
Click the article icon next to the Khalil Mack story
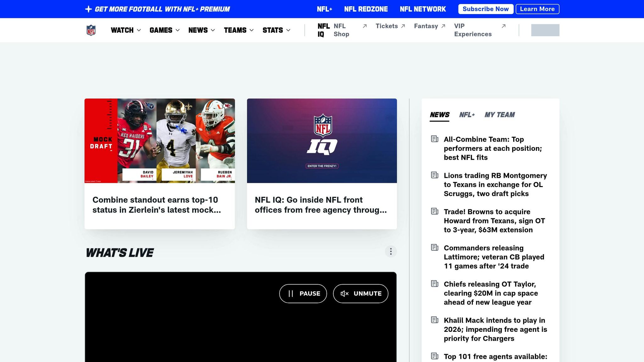(x=435, y=320)
